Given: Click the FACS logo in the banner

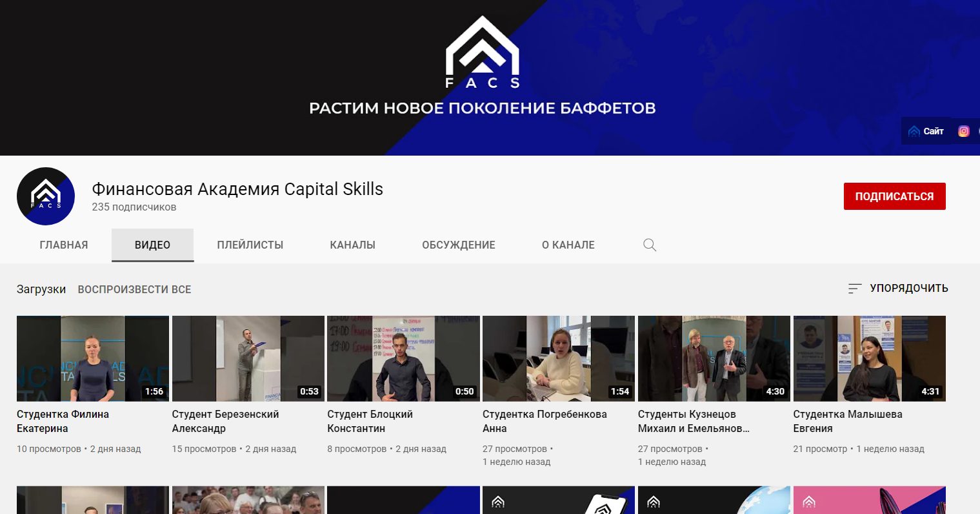Looking at the screenshot, I should [483, 52].
